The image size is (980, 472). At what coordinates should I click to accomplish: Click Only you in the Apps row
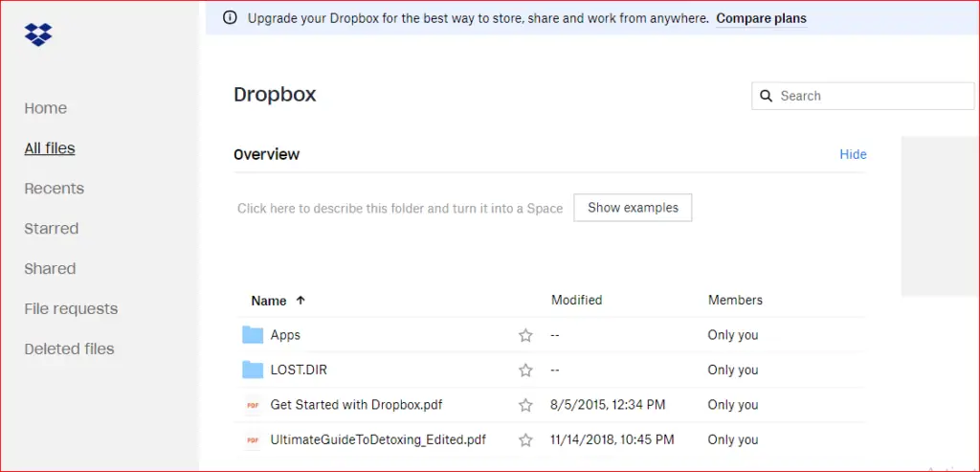point(732,335)
